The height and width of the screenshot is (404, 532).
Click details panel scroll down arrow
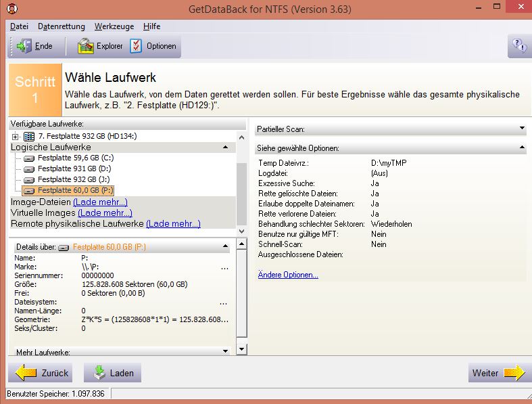coord(241,349)
